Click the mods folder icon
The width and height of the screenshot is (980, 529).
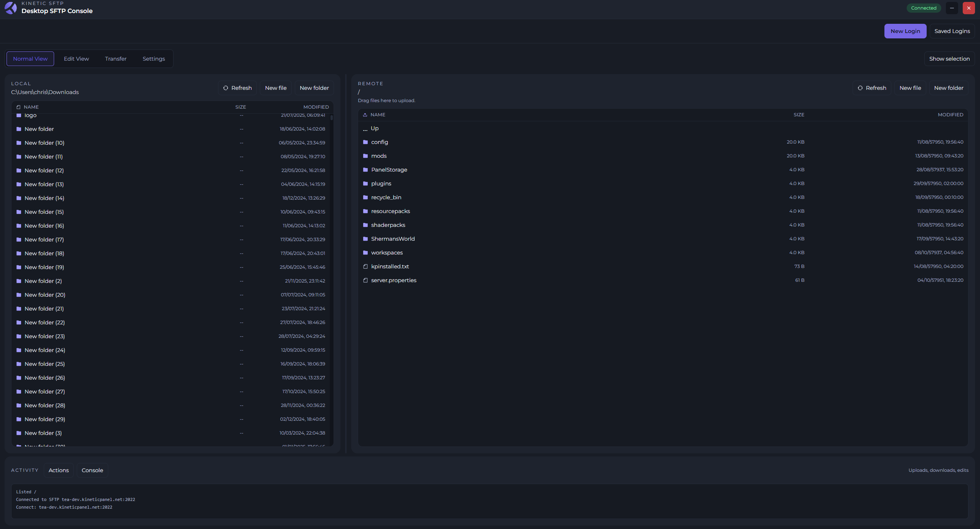(x=365, y=156)
